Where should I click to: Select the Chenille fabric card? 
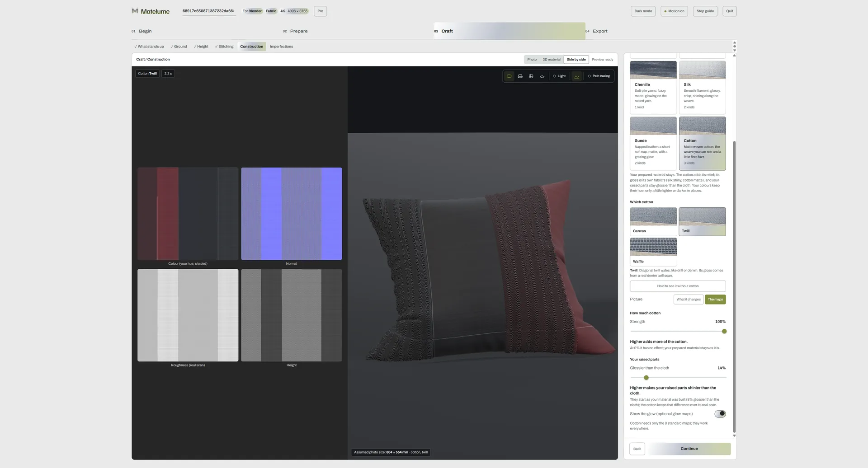(653, 87)
